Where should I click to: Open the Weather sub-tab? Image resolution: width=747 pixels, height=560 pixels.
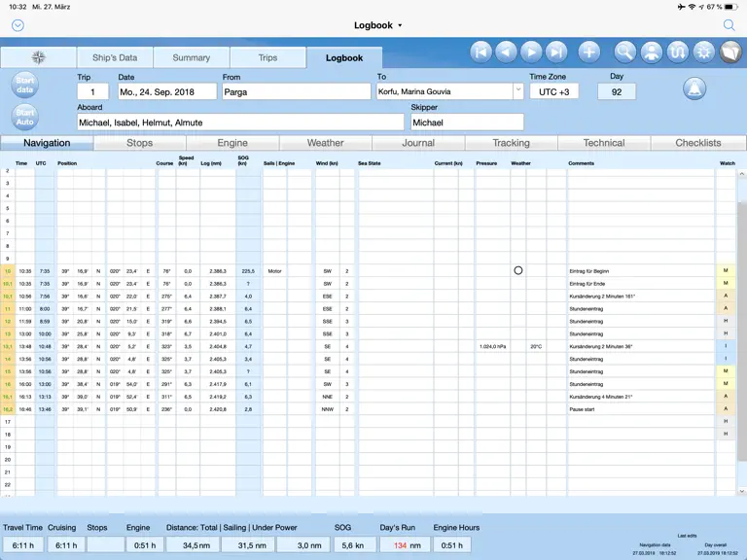click(326, 143)
